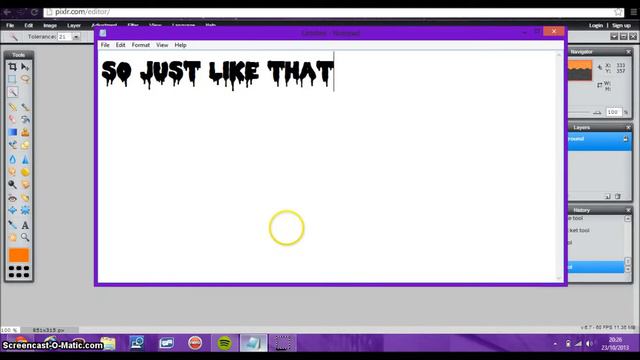
Task: Bookmark page using the star icon
Action: pos(618,12)
